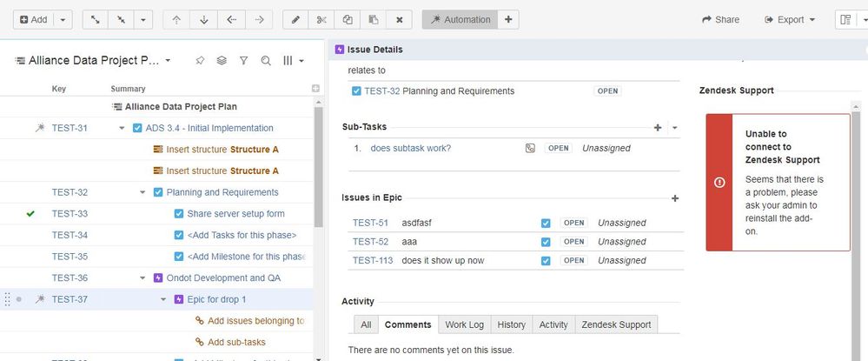Click the Zendesk error warning icon

(719, 183)
